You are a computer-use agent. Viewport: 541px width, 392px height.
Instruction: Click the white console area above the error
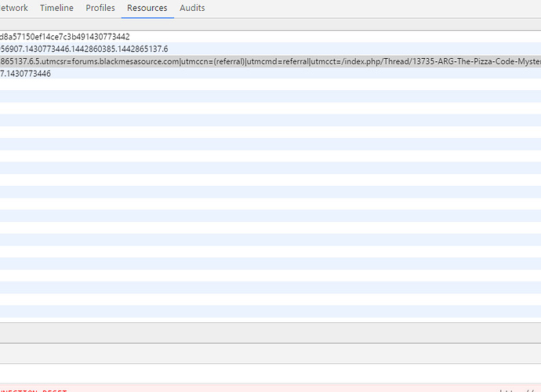270,373
